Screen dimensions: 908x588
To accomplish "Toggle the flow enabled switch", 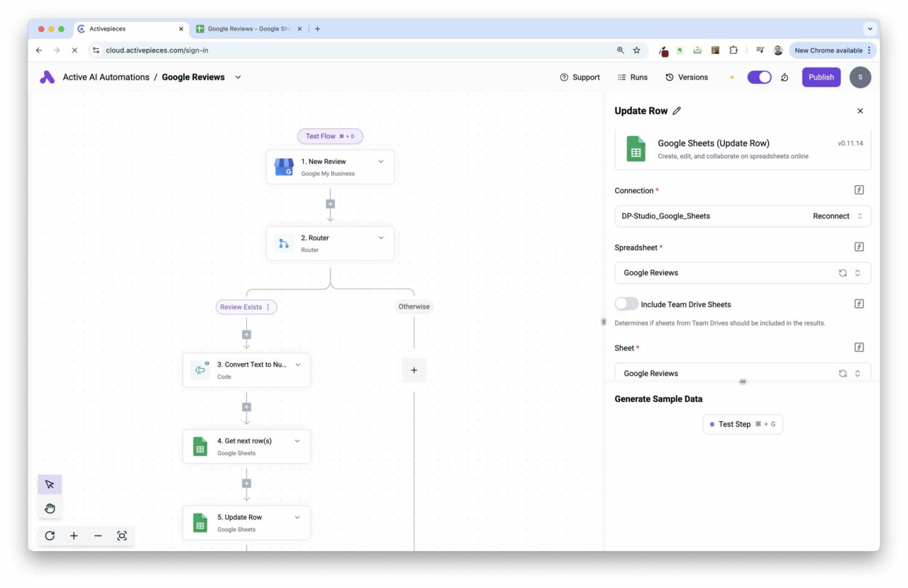I will (x=759, y=77).
